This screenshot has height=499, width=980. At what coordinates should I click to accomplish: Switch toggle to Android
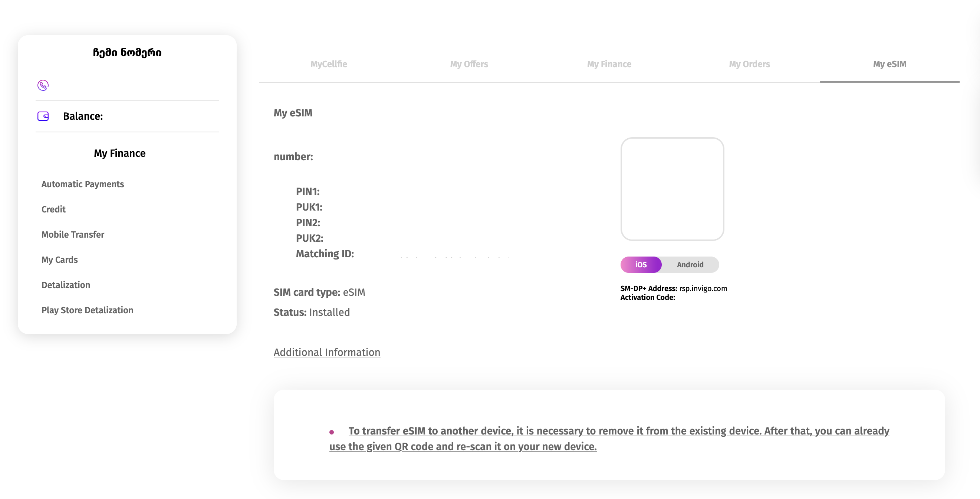click(690, 265)
